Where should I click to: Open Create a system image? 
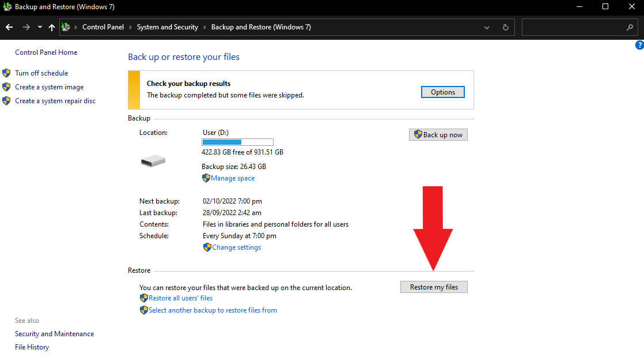tap(50, 87)
